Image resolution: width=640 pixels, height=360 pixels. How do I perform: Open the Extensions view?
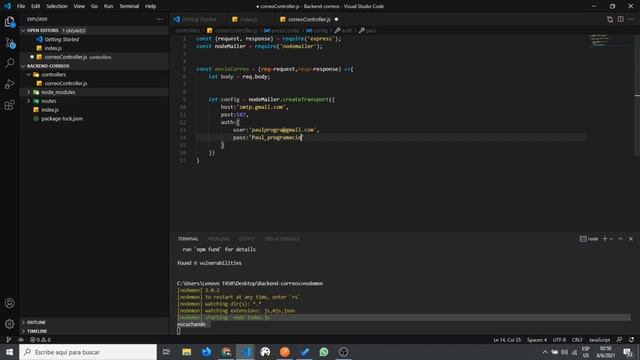9,105
